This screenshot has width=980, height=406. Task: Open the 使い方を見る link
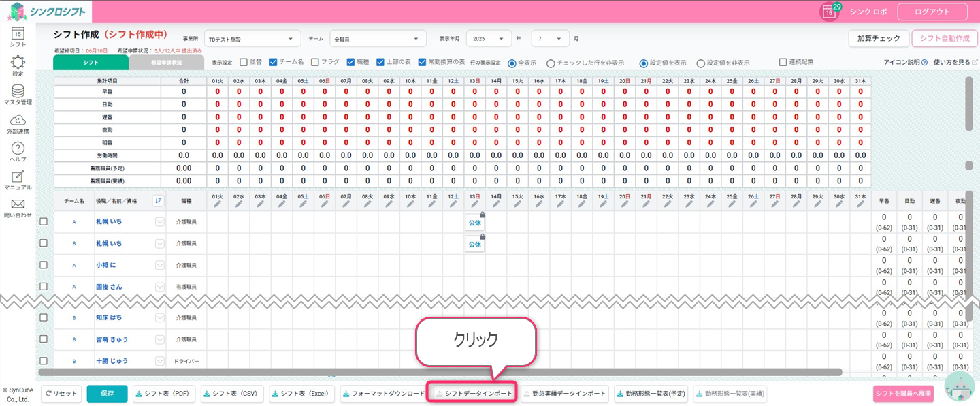955,63
